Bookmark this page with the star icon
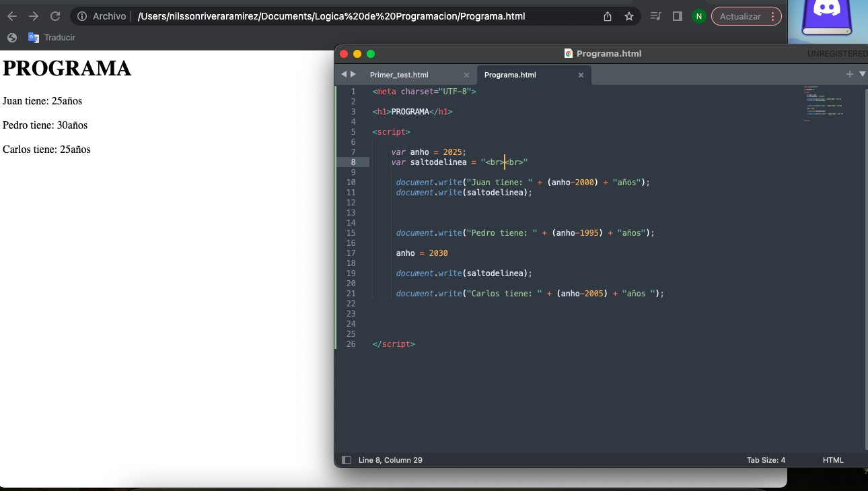868x491 pixels. tap(629, 16)
